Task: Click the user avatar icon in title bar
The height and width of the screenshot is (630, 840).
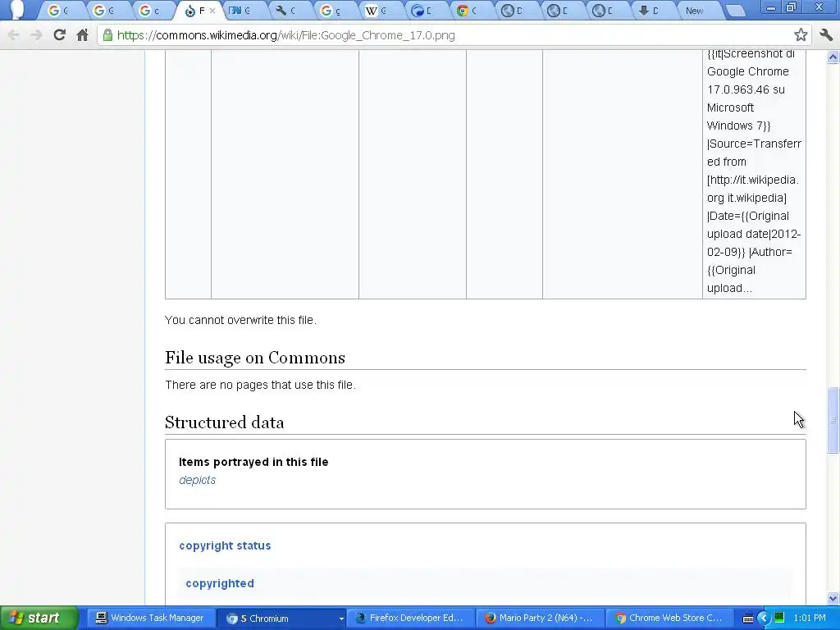Action: point(16,9)
